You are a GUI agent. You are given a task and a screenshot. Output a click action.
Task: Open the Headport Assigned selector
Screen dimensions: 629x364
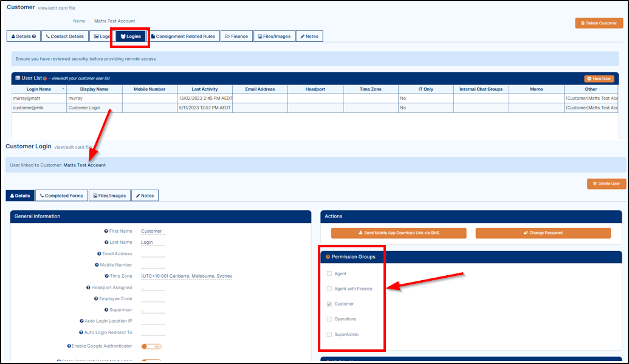pyautogui.click(x=153, y=287)
